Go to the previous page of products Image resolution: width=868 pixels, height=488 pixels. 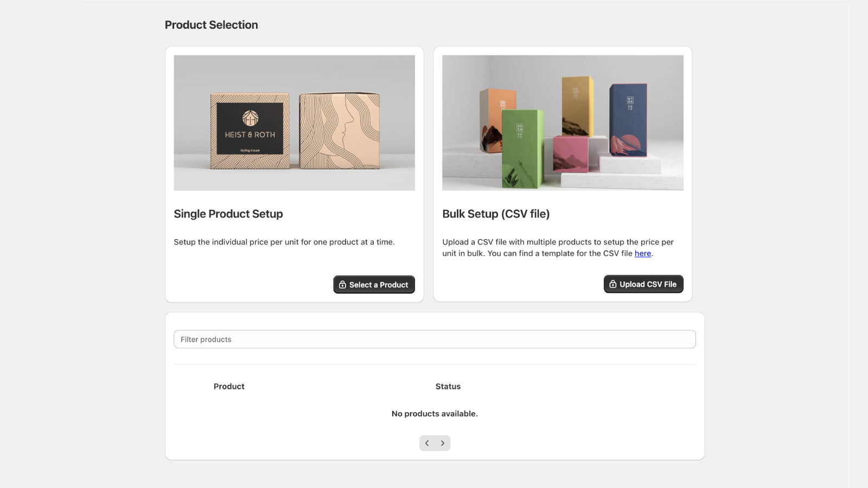(427, 443)
